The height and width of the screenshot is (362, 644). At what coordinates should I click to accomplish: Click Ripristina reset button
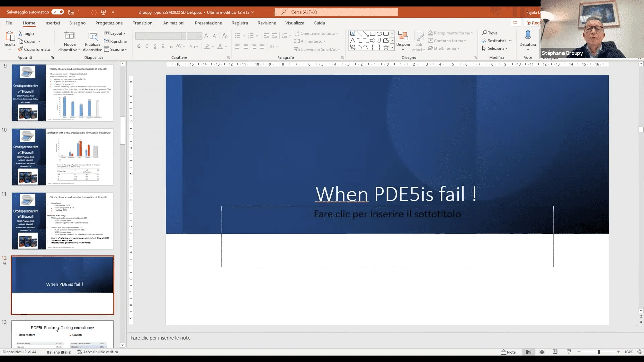coord(115,41)
